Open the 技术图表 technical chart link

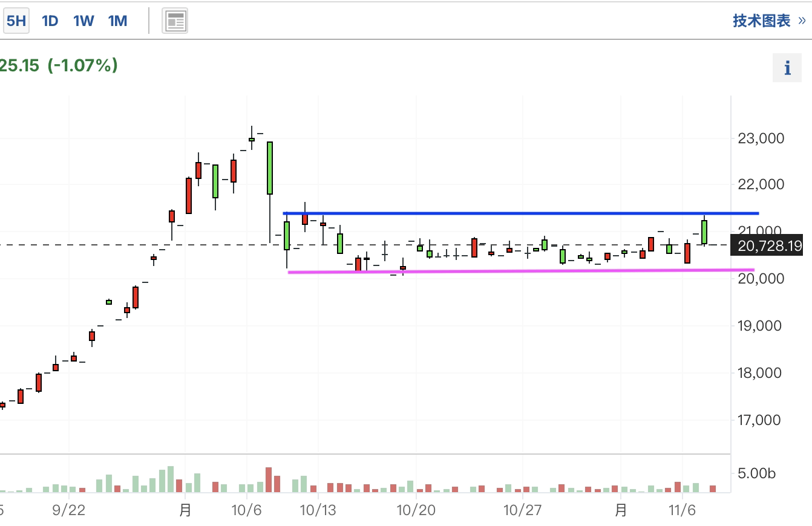[769, 21]
